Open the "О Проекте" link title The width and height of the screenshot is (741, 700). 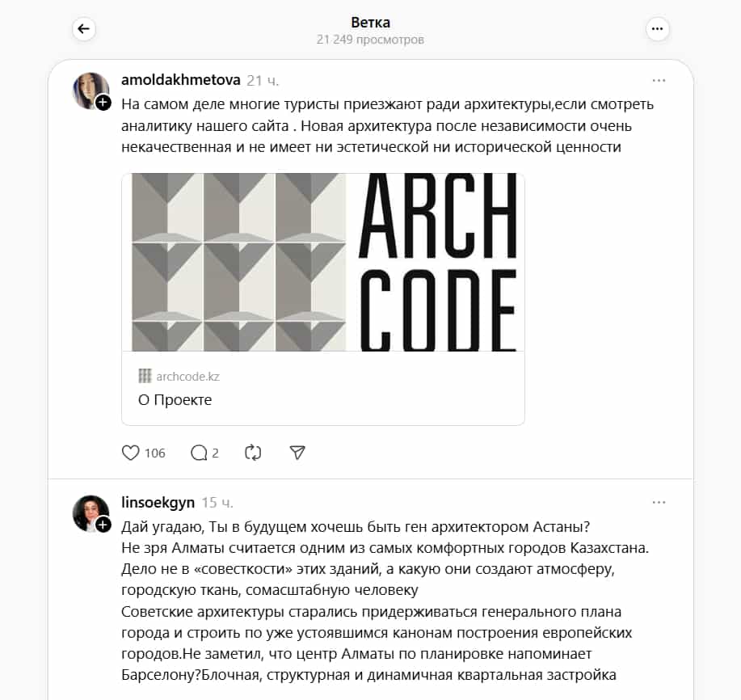click(175, 400)
